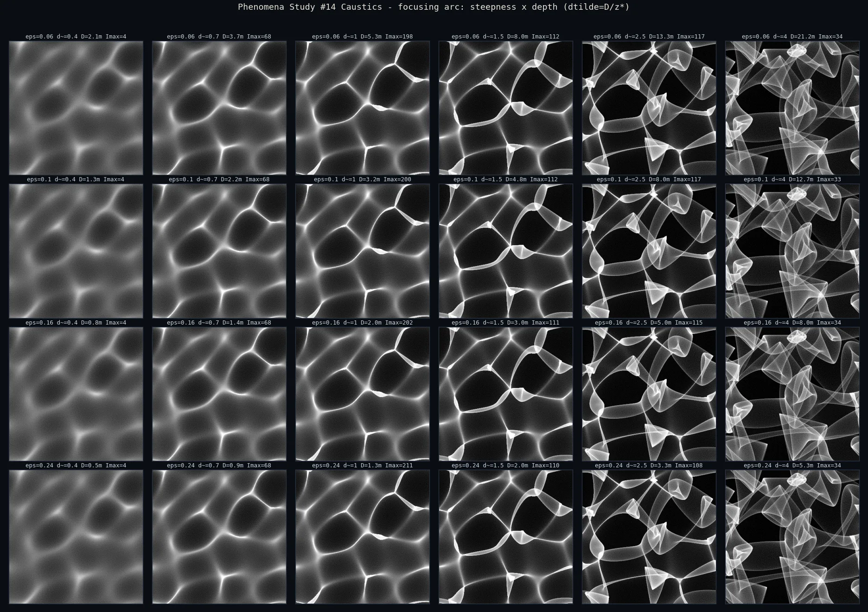Click label 'eps=0.16 d~=1 D=2.0m Imax=202'
868x612 pixels.
(x=363, y=323)
